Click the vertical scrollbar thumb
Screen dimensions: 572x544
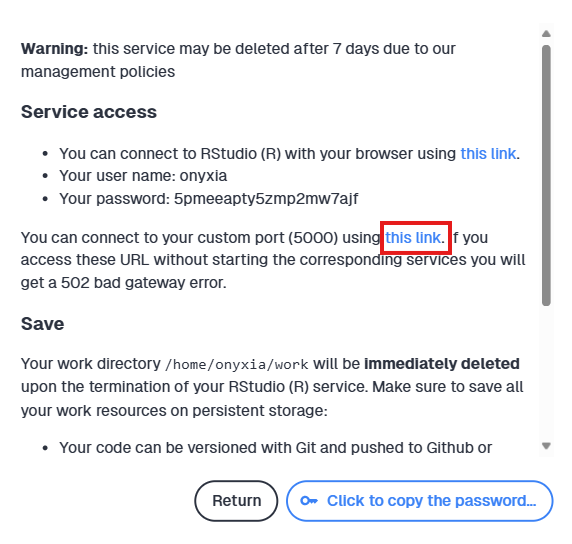click(546, 175)
